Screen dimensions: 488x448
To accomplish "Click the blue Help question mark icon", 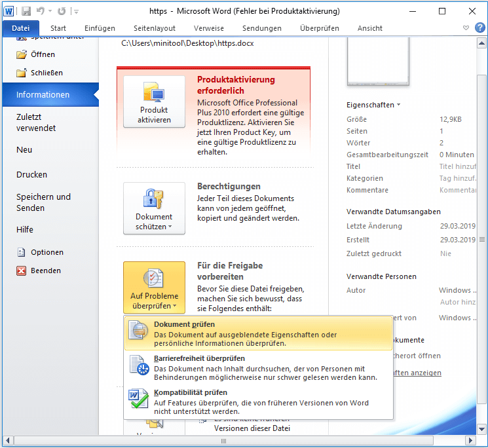I will tap(479, 28).
